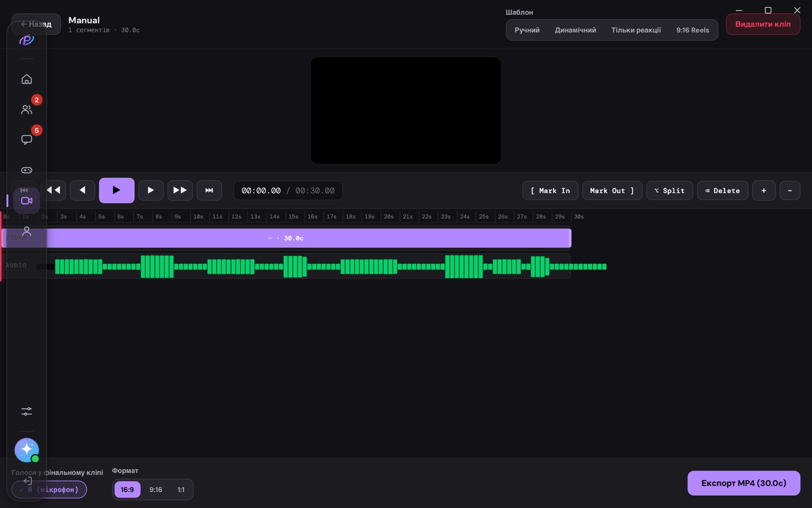812x508 pixels.
Task: Click the Mark Out button
Action: click(612, 190)
